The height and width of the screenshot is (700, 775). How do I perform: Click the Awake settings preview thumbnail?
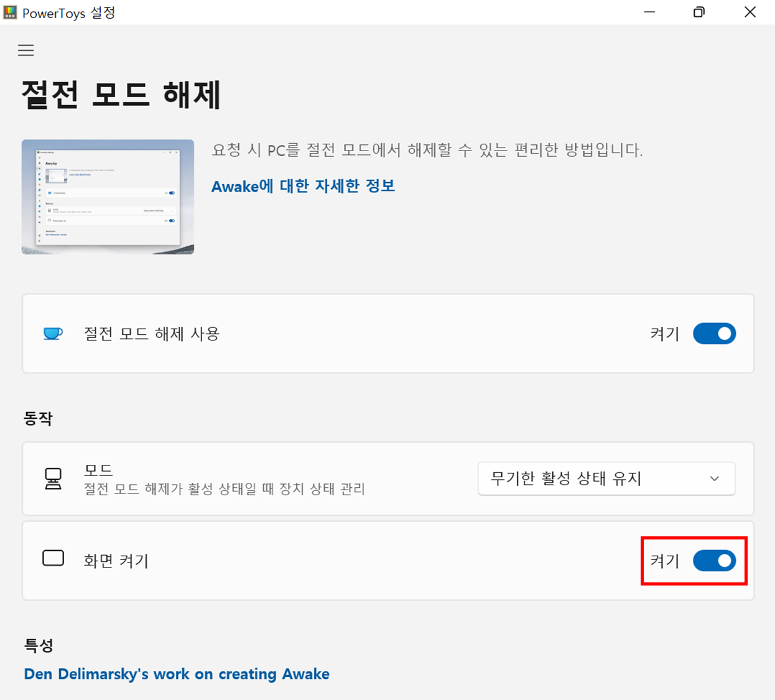point(108,197)
